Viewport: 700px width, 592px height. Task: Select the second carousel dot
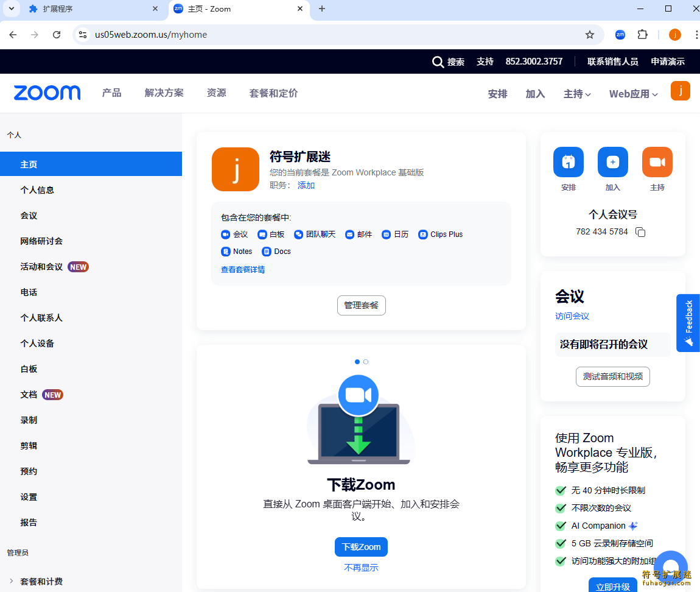point(366,362)
